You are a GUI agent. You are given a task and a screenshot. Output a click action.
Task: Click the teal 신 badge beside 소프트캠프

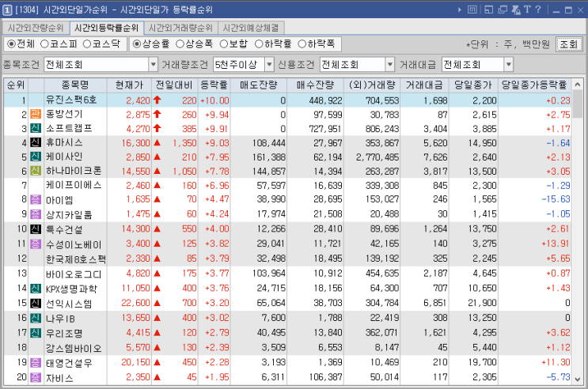[x=36, y=129]
